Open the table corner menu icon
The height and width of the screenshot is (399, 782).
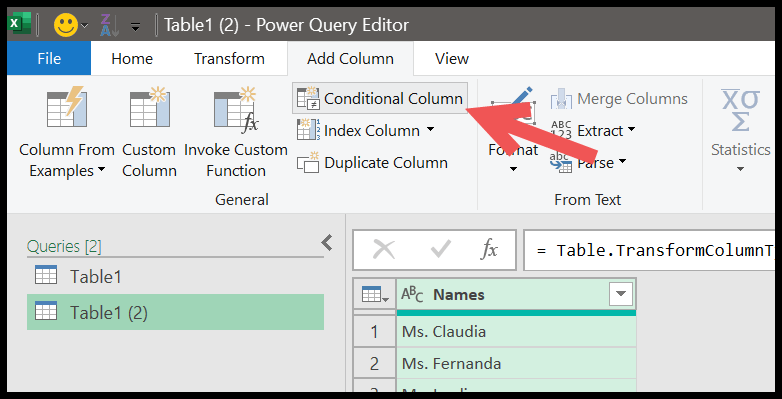(x=375, y=295)
